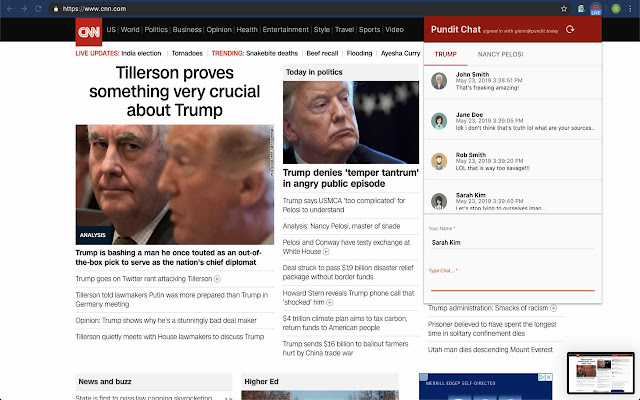Open the Ayesha Curry trending link
Image resolution: width=640 pixels, height=400 pixels.
coord(400,53)
